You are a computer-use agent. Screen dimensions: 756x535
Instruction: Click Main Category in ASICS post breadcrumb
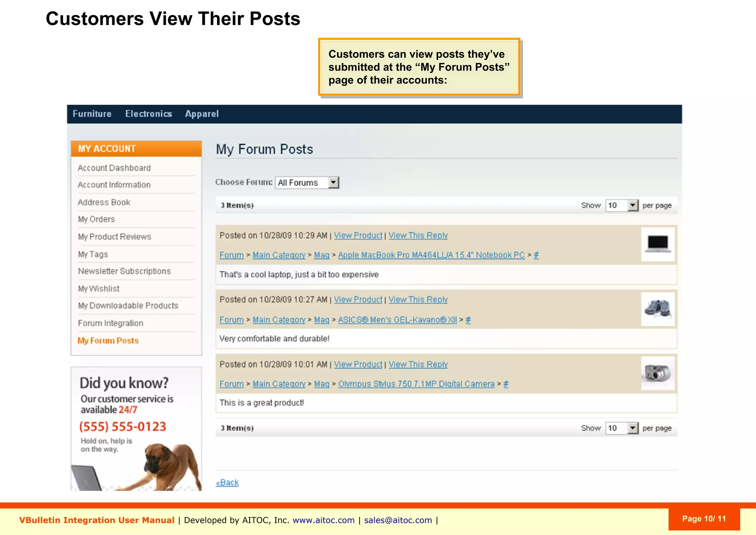(279, 320)
